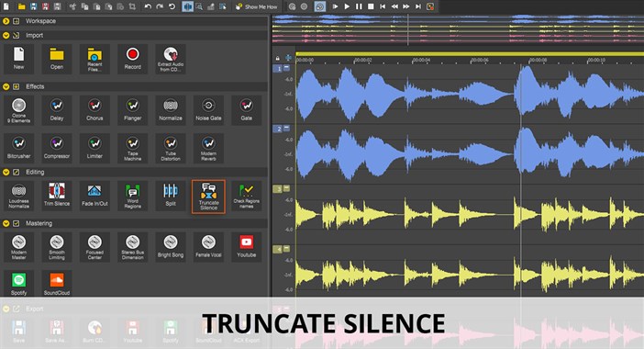Choose the Fade In/Out tool

94,196
